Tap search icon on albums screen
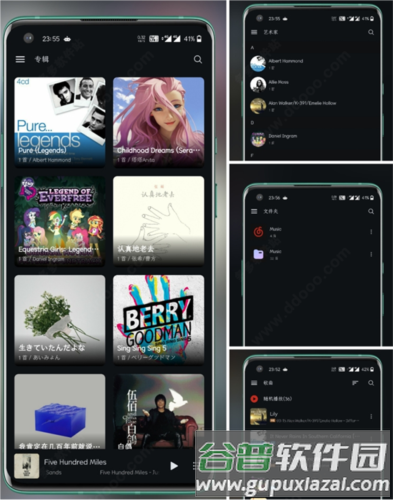The image size is (393, 500). coord(198,59)
